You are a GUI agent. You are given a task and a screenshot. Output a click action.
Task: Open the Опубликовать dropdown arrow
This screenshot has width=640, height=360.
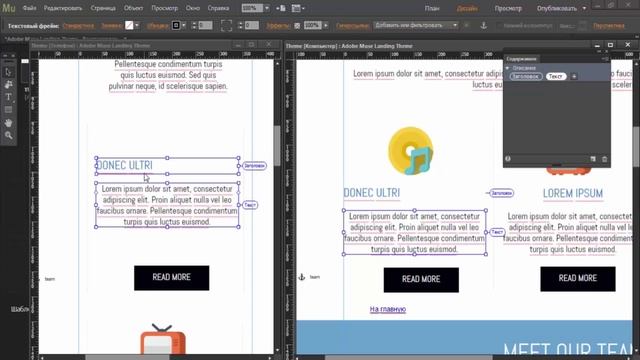click(584, 8)
